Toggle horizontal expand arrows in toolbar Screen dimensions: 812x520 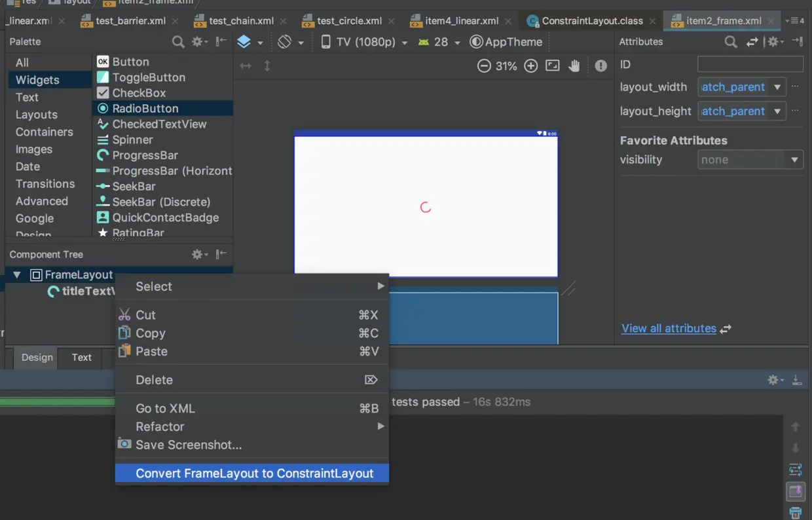[x=246, y=66]
